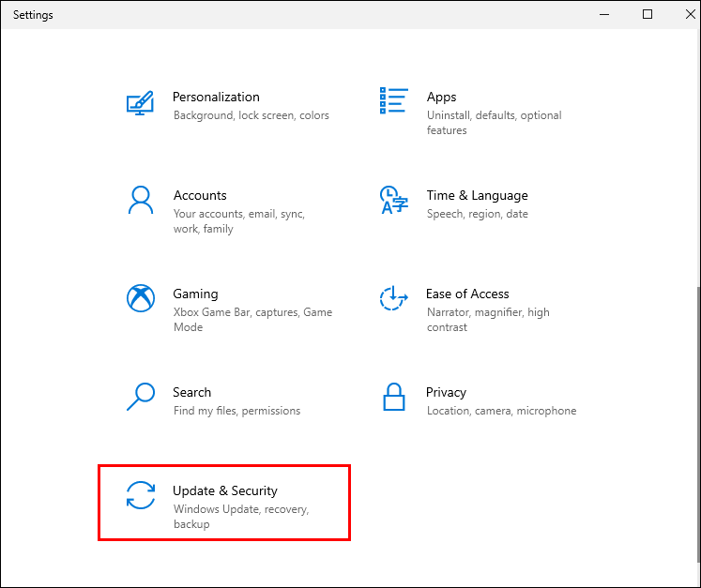
Task: Maximize the Settings window
Action: 648,14
